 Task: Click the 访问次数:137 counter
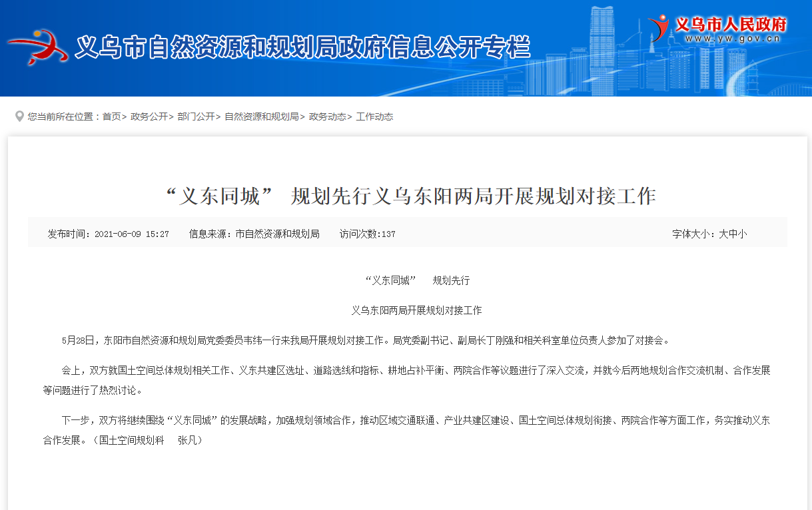[x=367, y=234]
